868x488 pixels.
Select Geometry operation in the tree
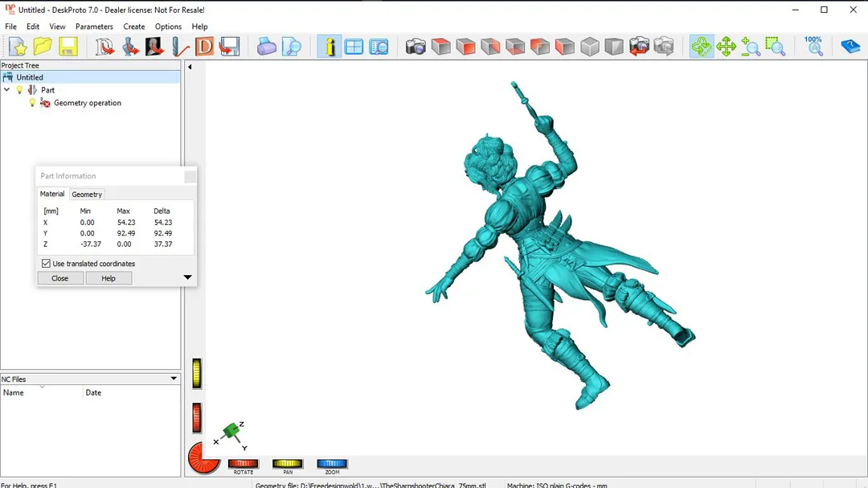pyautogui.click(x=88, y=103)
